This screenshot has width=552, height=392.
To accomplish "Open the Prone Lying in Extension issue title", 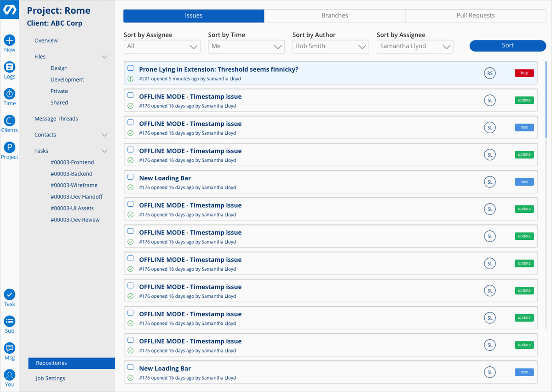I will (218, 69).
